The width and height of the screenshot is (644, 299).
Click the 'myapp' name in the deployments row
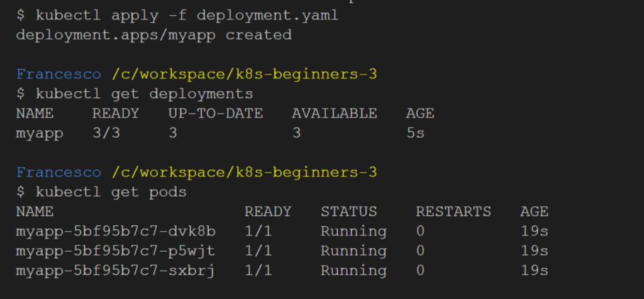(x=39, y=133)
